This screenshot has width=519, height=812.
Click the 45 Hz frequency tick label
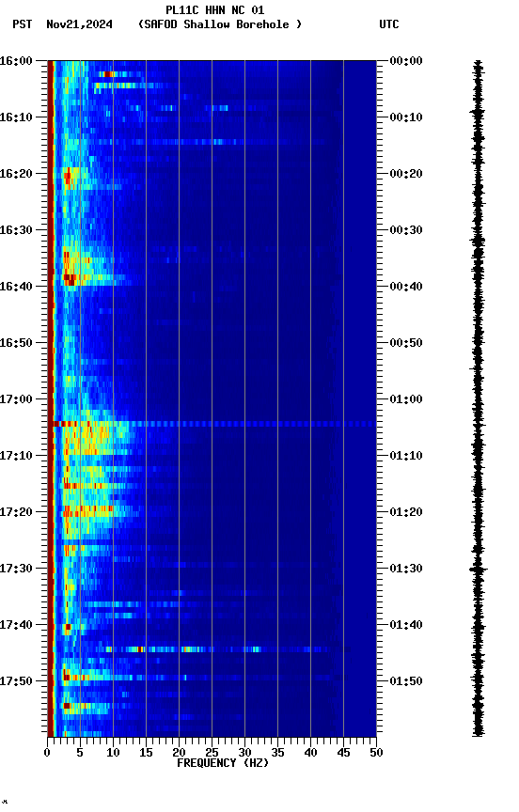coord(343,753)
